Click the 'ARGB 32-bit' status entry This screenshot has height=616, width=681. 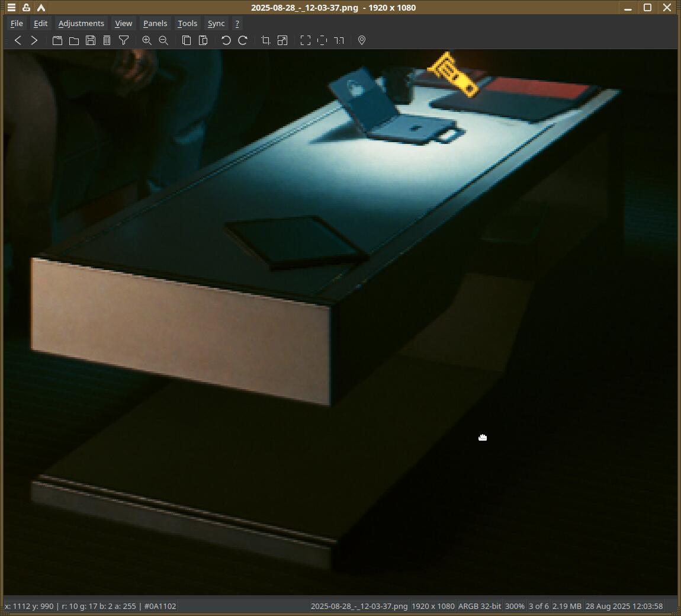click(480, 606)
